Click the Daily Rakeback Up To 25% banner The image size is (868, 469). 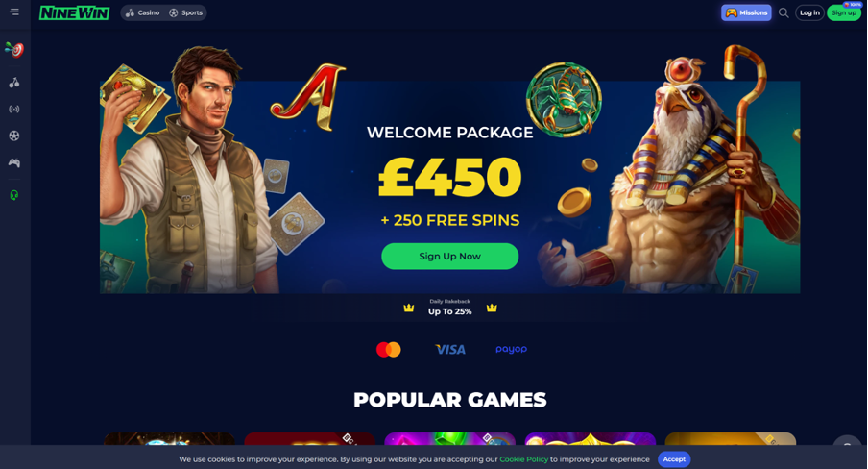coord(450,308)
